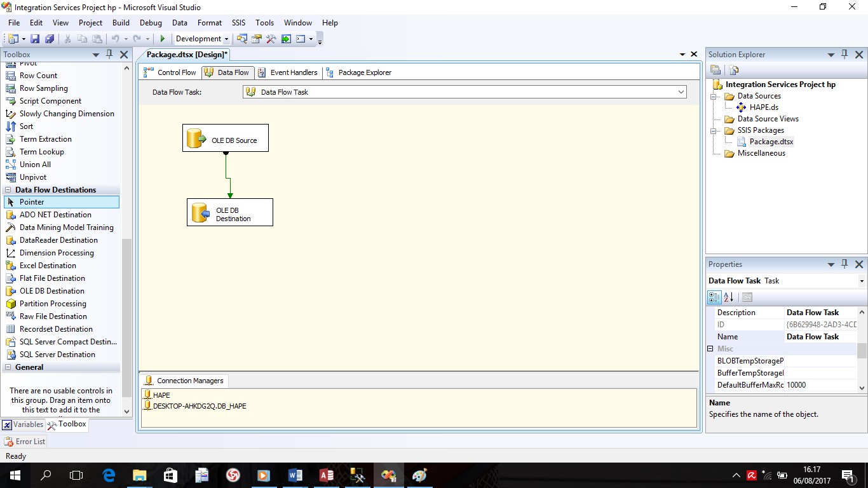This screenshot has height=488, width=868.
Task: Click the Show All Files icon in Solution Explorer
Action: (x=734, y=70)
